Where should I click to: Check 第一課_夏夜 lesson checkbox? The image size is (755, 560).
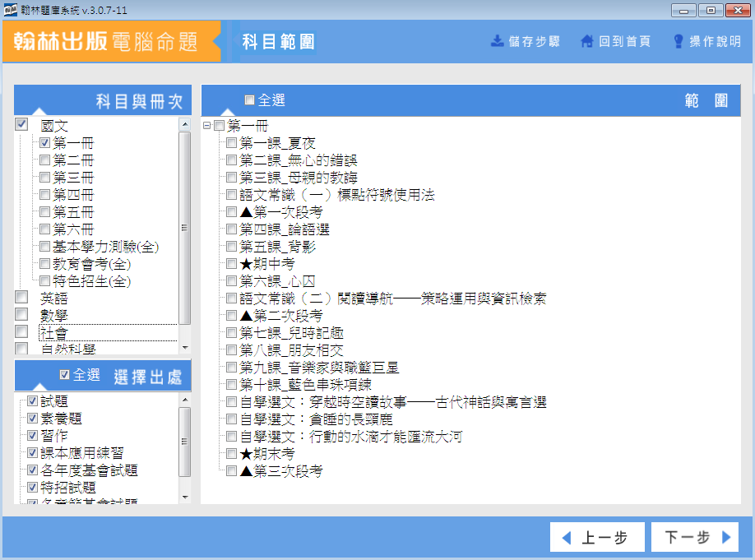232,142
